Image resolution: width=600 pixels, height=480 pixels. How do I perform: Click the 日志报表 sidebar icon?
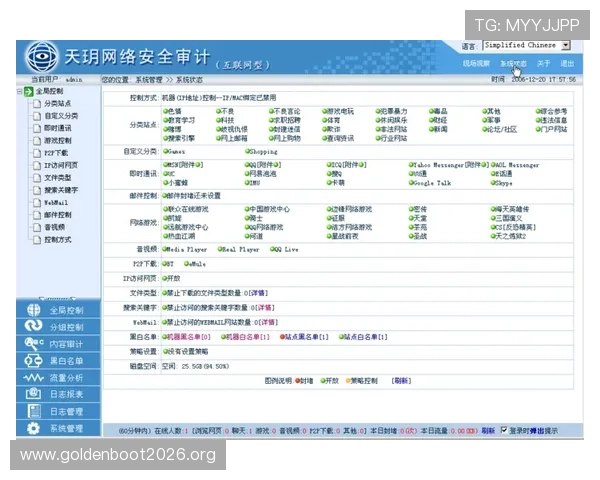pyautogui.click(x=33, y=394)
